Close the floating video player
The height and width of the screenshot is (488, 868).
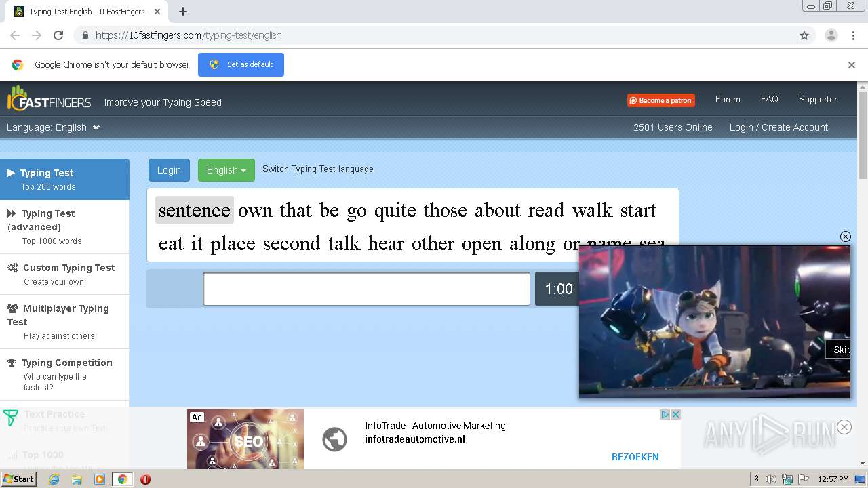click(845, 237)
